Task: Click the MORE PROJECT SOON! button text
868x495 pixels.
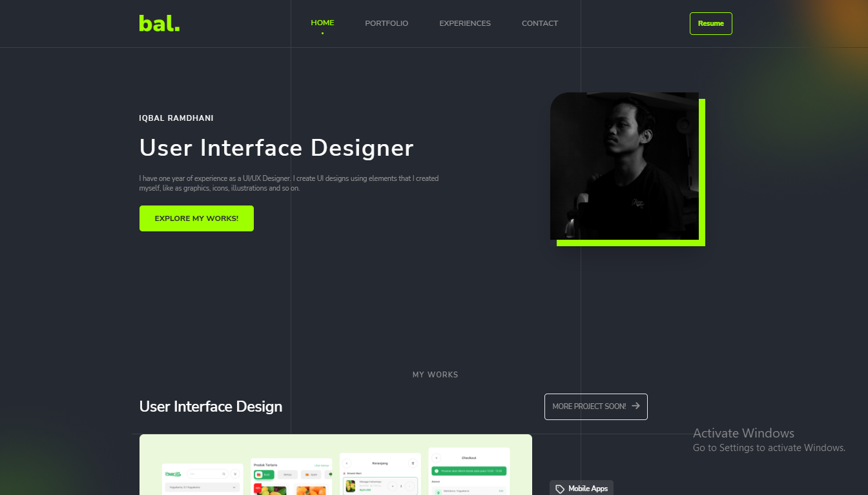Action: pos(589,406)
